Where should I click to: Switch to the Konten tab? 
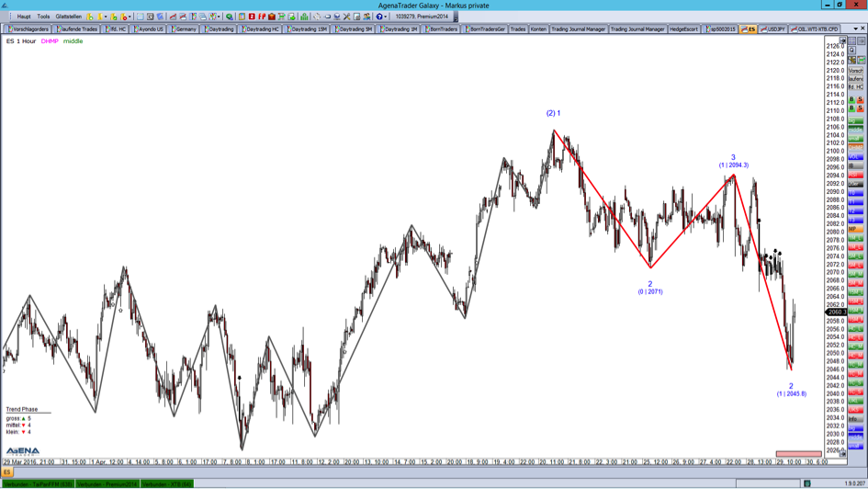click(x=538, y=28)
